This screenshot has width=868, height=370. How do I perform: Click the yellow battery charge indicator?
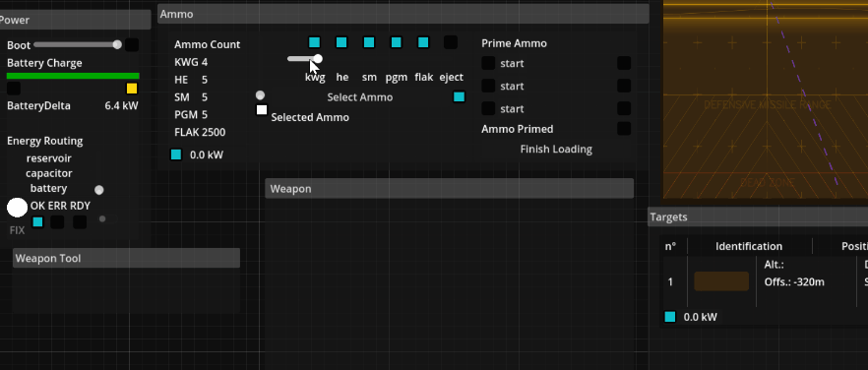pos(132,89)
